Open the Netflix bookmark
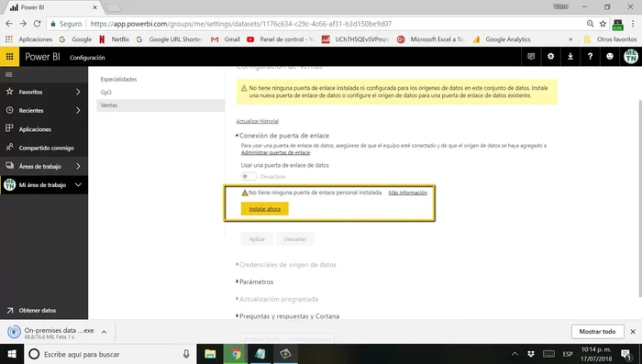The image size is (642, 364). tap(114, 39)
